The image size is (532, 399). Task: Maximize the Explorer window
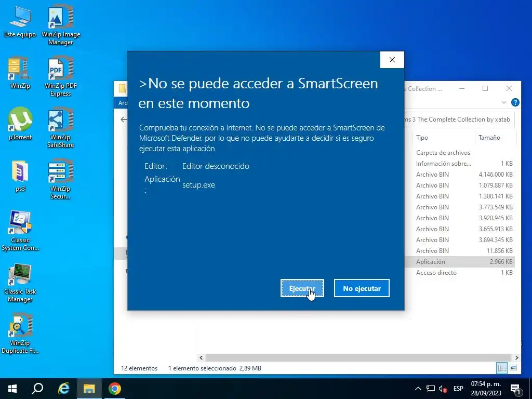(485, 88)
